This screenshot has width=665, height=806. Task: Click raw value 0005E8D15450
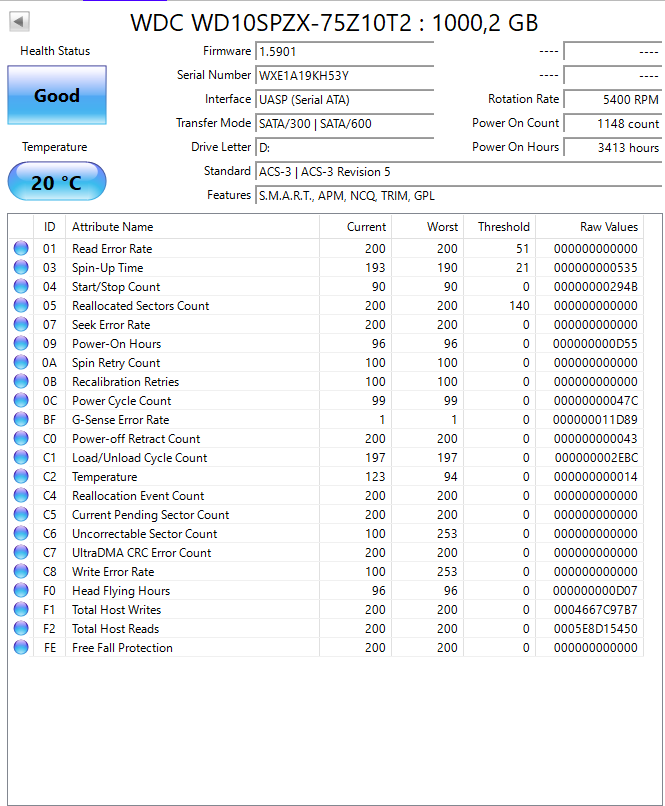pos(595,629)
